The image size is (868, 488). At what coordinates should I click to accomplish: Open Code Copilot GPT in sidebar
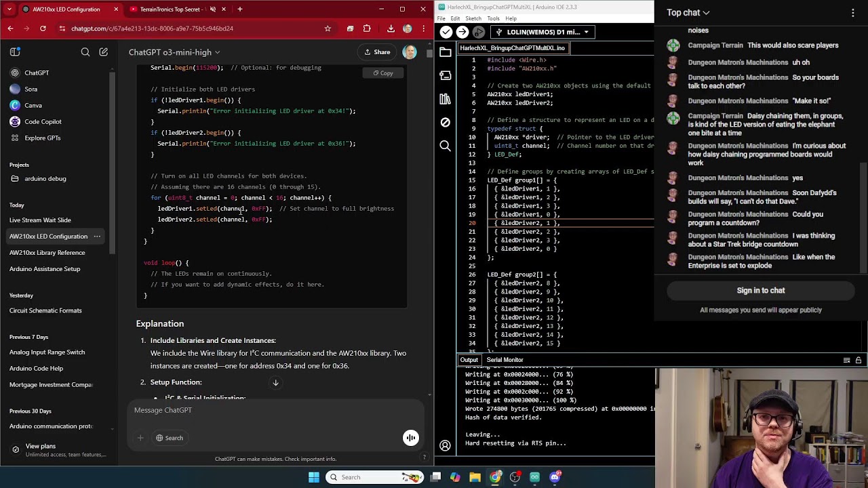pos(43,121)
